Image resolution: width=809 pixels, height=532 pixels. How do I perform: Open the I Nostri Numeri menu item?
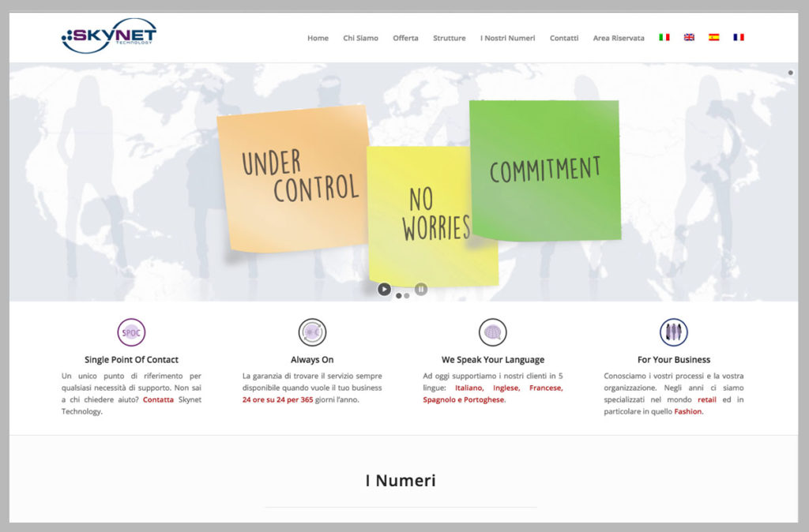point(508,38)
